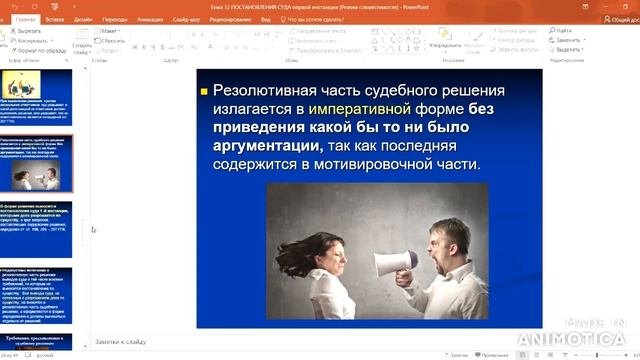Copy using the Копировать button
640x360 pixels.
tap(29, 40)
